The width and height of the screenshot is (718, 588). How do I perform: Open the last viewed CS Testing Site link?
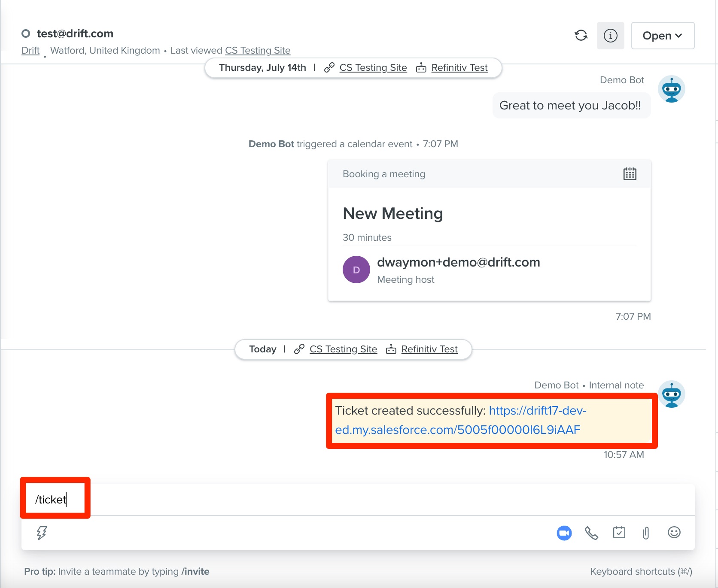(x=258, y=50)
